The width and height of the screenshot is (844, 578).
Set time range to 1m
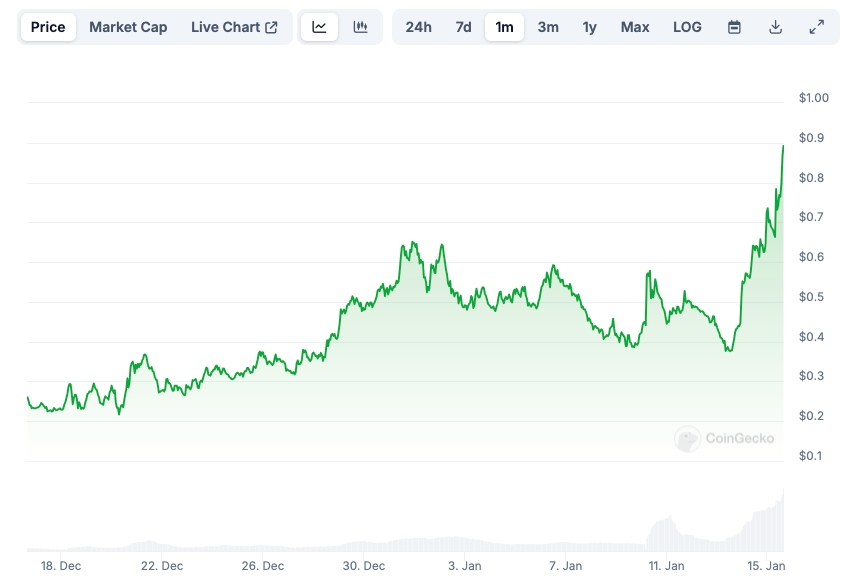504,27
